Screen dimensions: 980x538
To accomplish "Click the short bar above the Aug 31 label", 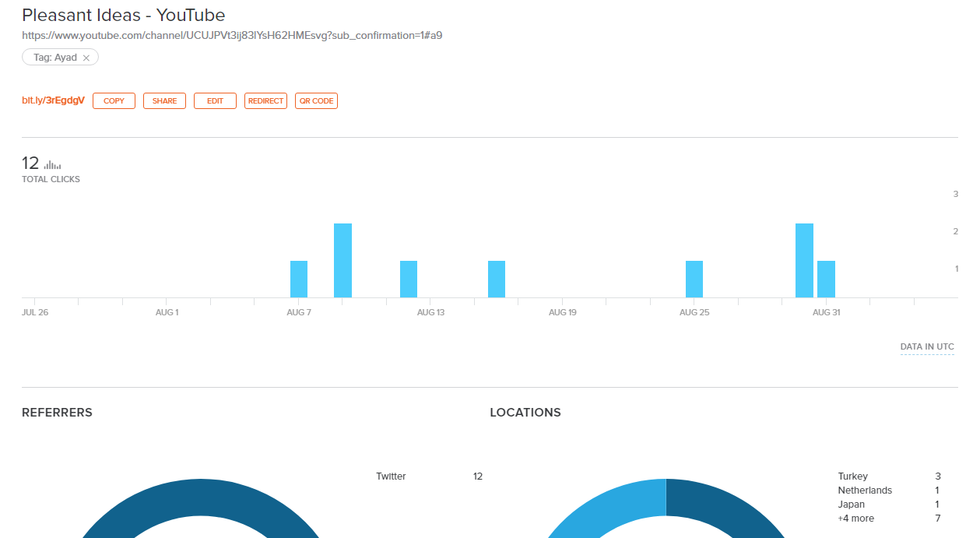I will click(x=826, y=279).
